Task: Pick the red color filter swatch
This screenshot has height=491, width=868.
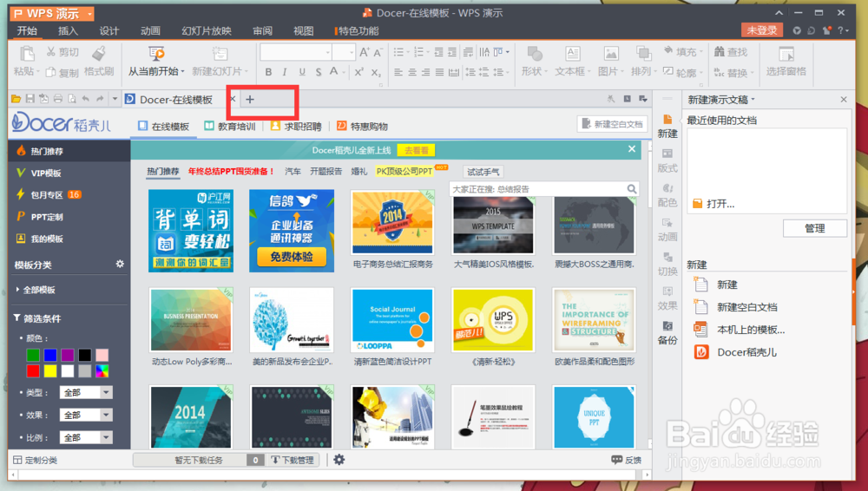Action: 33,371
